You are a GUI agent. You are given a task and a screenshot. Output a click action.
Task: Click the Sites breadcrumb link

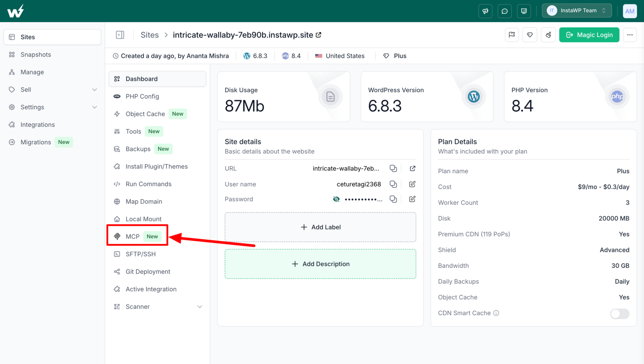coord(150,35)
